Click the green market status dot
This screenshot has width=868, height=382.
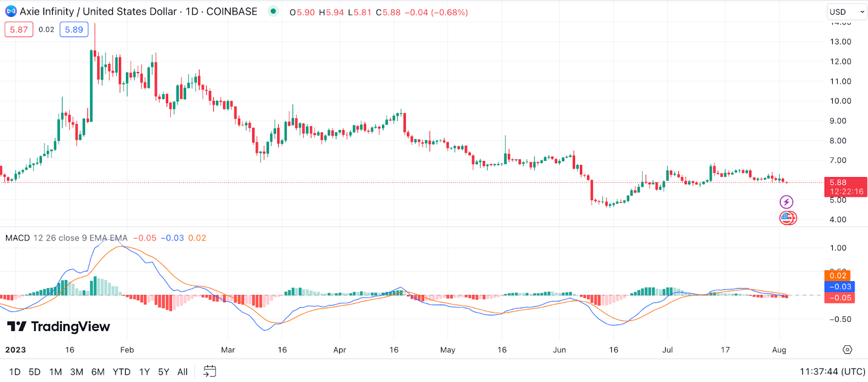tap(273, 11)
